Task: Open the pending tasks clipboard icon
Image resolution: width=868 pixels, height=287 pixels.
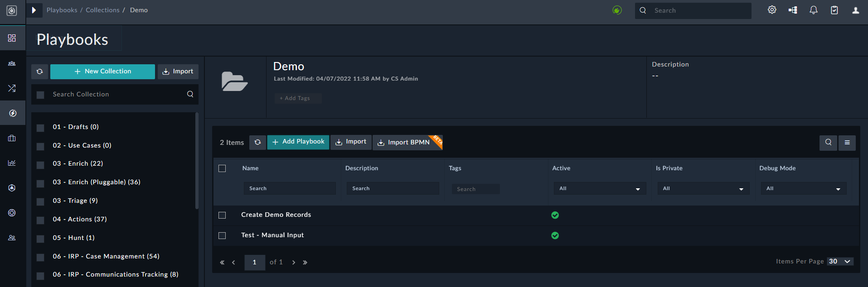Action: [x=834, y=10]
